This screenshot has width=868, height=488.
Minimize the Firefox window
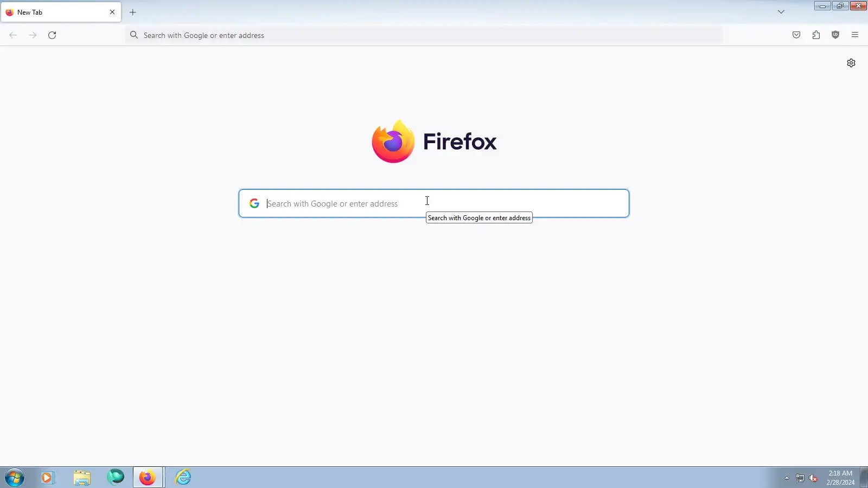822,6
